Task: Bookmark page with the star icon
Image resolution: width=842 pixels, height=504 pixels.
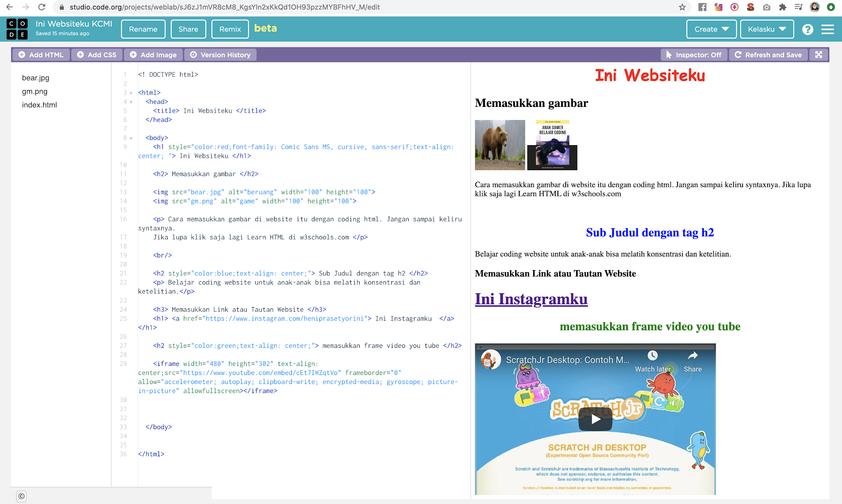Action: (682, 7)
